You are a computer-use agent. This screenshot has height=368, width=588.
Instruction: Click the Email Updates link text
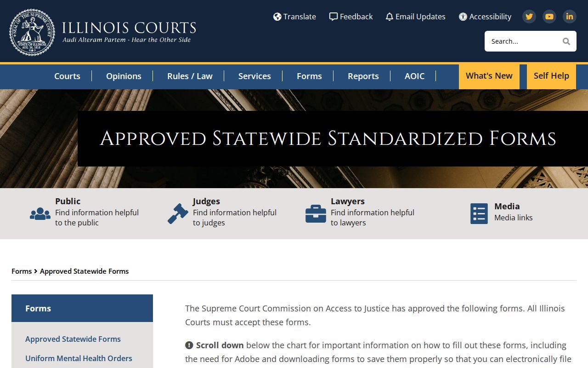(420, 17)
